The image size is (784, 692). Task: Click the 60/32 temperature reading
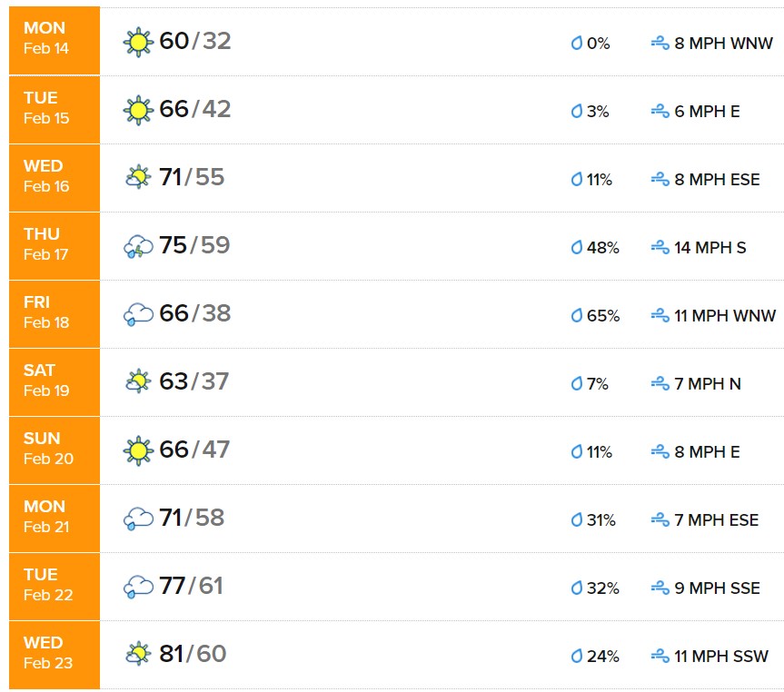(x=195, y=41)
